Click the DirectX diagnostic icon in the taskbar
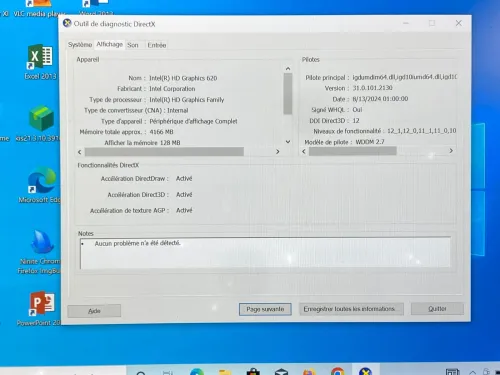This screenshot has width=500, height=375. (366, 371)
